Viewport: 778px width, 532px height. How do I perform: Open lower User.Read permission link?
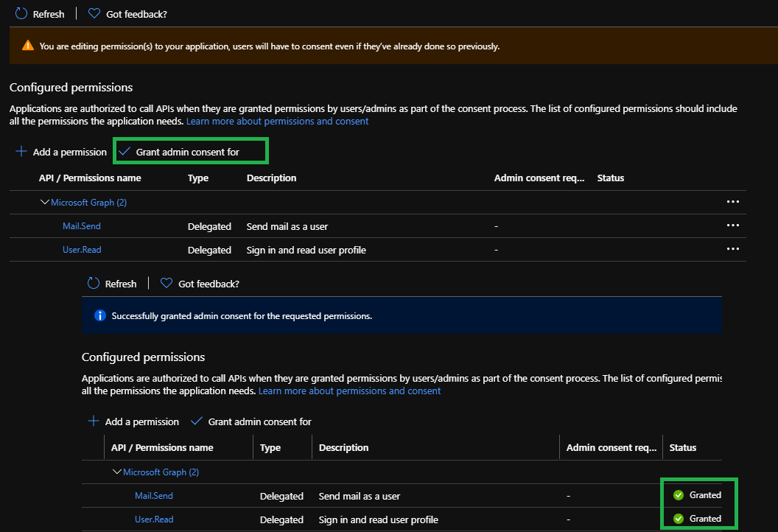pos(154,519)
